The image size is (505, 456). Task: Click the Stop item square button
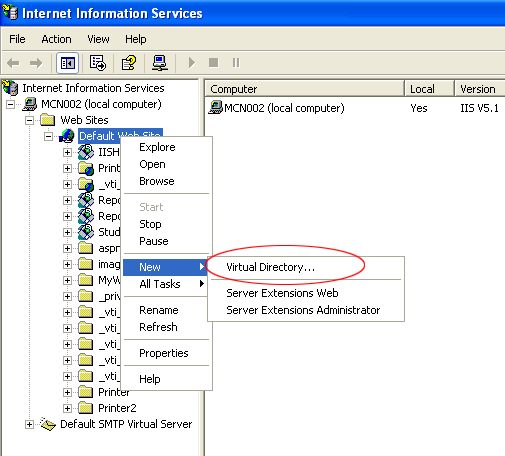pyautogui.click(x=214, y=63)
